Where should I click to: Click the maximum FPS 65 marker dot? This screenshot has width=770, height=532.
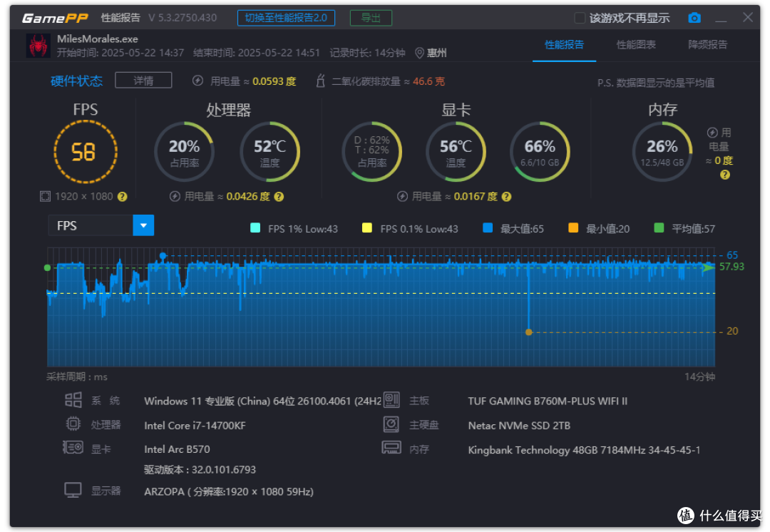pos(163,255)
